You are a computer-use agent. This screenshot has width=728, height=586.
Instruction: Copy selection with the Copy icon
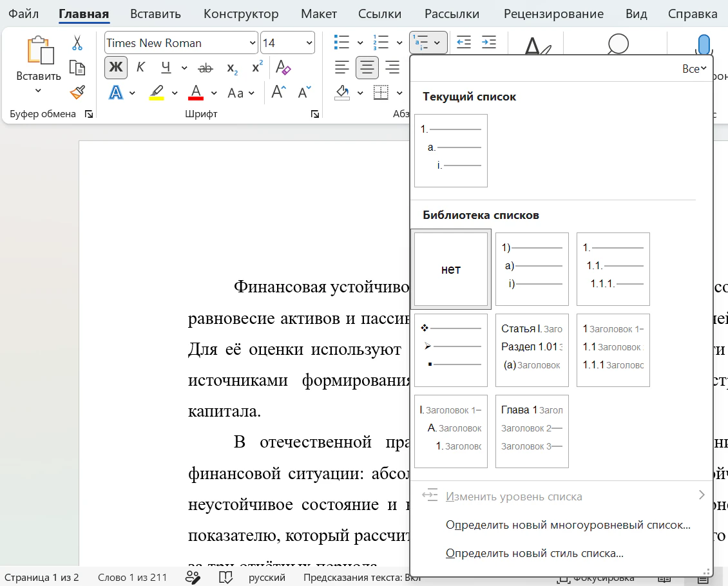(x=77, y=68)
